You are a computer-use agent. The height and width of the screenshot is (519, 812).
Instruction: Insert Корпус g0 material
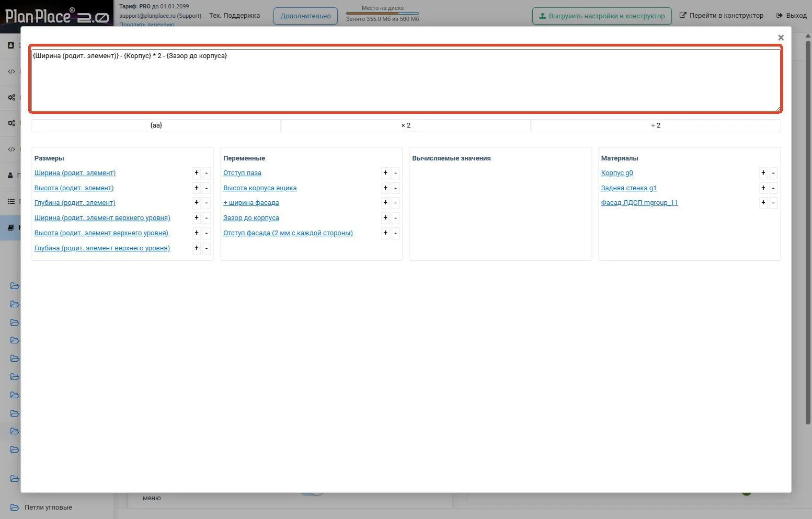(617, 173)
